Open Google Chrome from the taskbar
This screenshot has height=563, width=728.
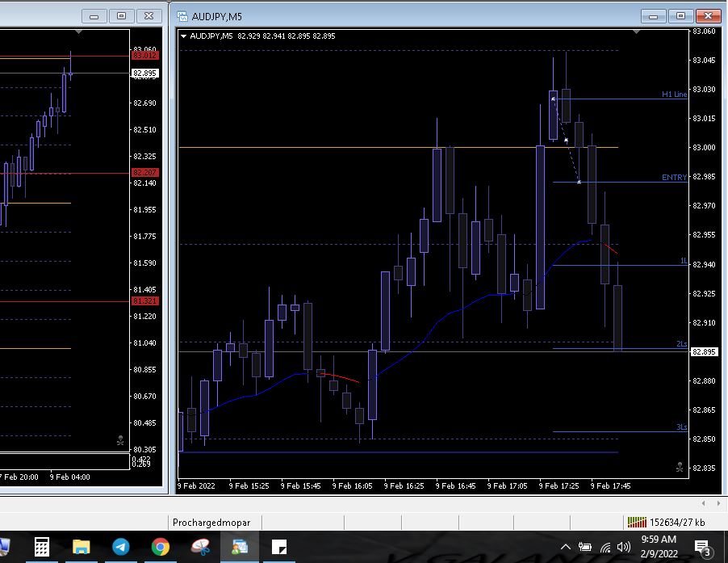pyautogui.click(x=160, y=548)
